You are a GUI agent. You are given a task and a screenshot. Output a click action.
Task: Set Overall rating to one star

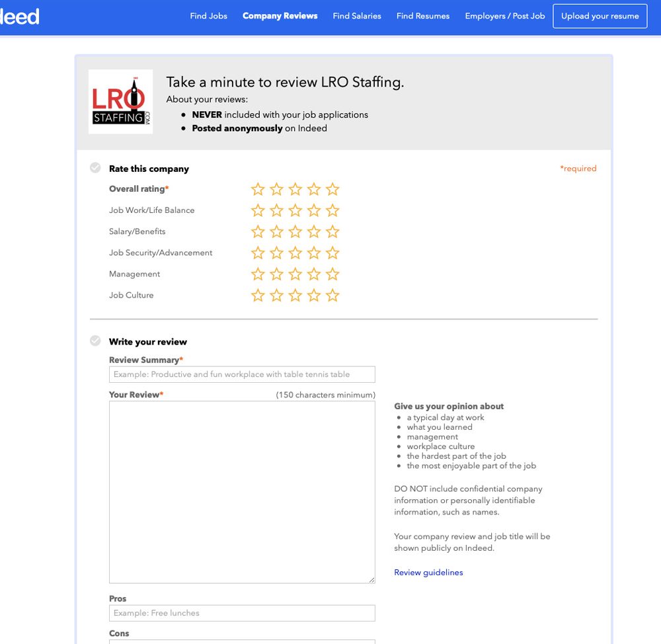258,190
